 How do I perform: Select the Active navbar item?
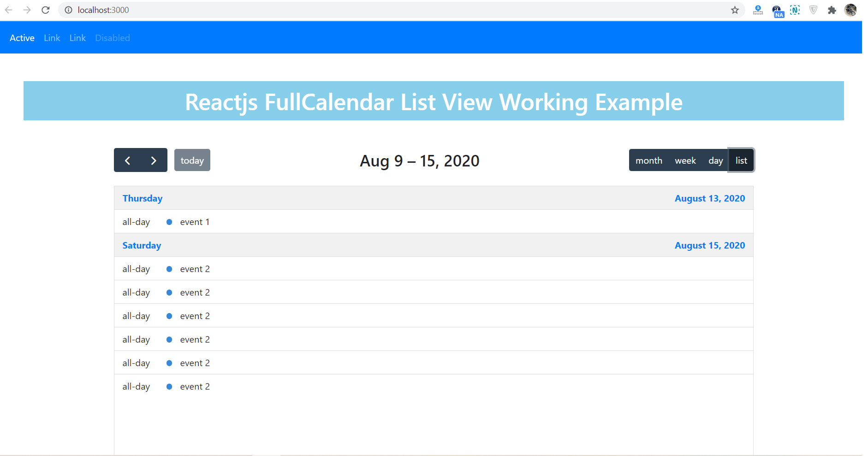[22, 37]
